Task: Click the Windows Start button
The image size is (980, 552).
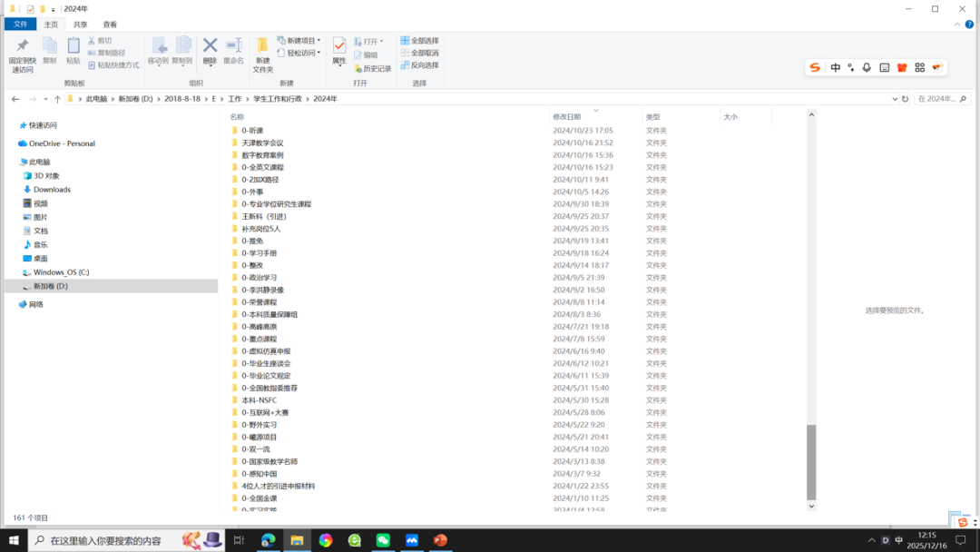Action: click(14, 540)
